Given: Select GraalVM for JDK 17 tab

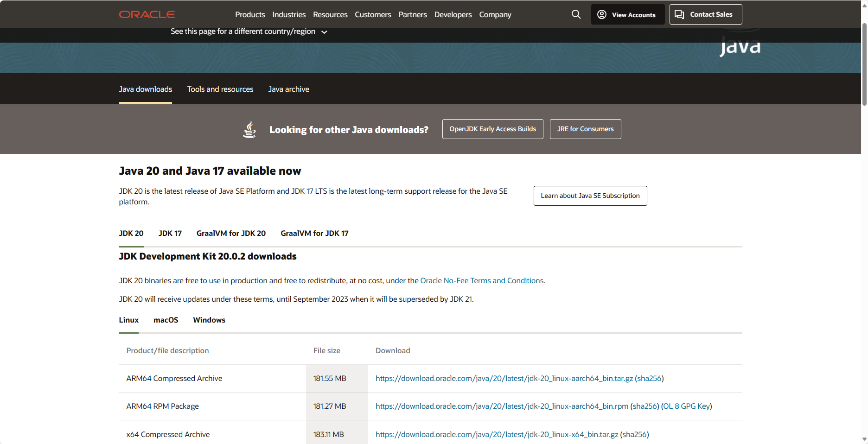Looking at the screenshot, I should point(314,233).
